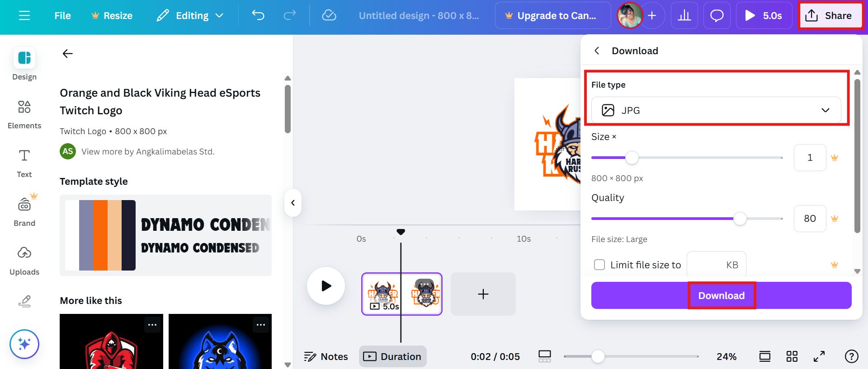Click Upgrade to Canva button
Screen dimensions: 868x369
(553, 15)
